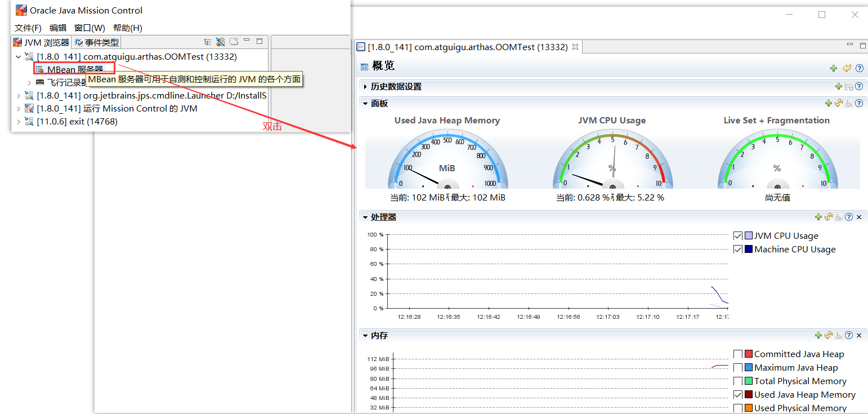
Task: Open help icon in the 内存 section
Action: [849, 335]
